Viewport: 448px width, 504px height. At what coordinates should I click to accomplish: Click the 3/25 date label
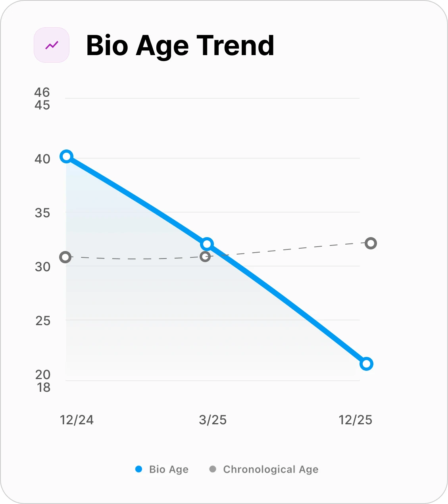tap(213, 420)
